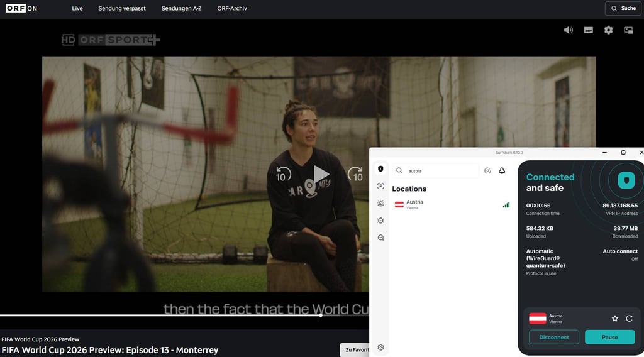
Task: Click the Surfshark connected shield logo
Action: [626, 180]
